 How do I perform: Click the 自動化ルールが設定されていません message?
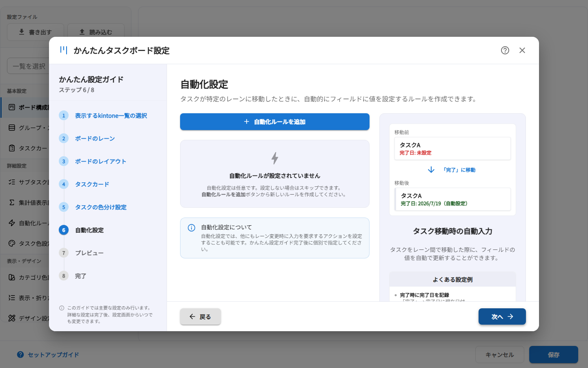(275, 176)
